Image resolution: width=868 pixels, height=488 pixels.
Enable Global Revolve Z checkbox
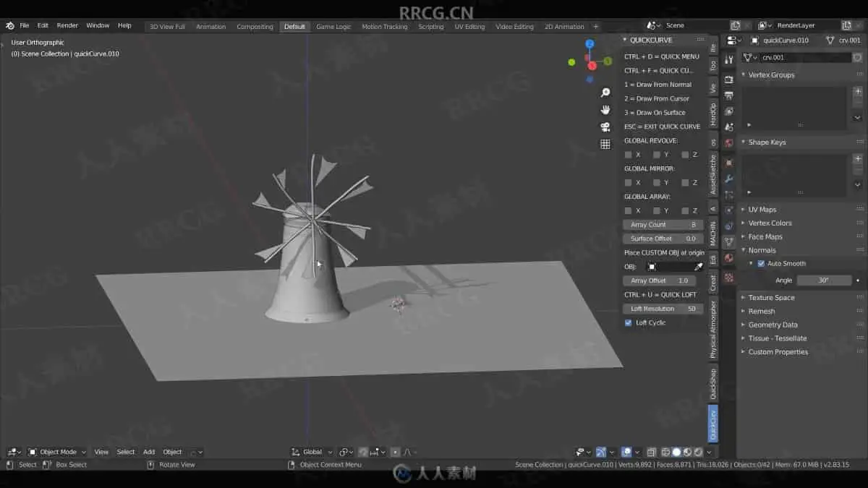coord(685,155)
